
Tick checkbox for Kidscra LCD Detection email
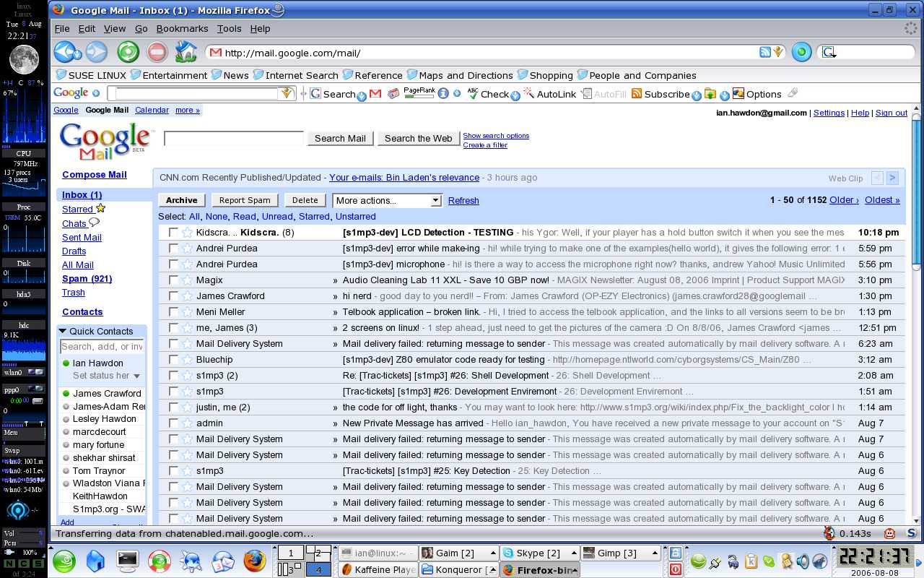pos(173,233)
